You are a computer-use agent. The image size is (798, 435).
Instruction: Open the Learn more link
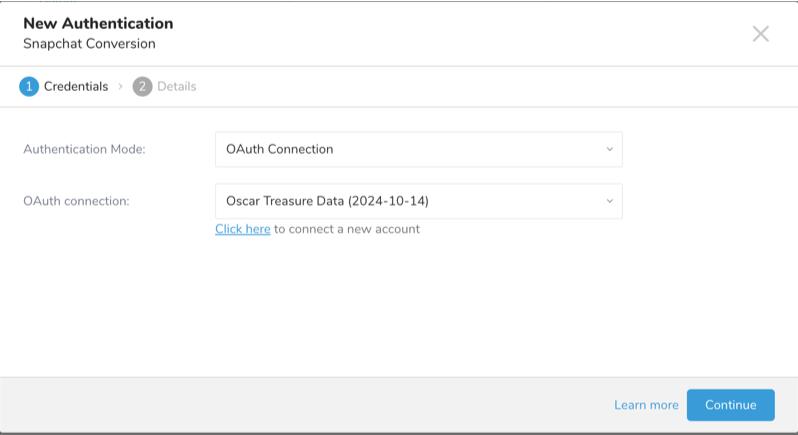click(646, 405)
